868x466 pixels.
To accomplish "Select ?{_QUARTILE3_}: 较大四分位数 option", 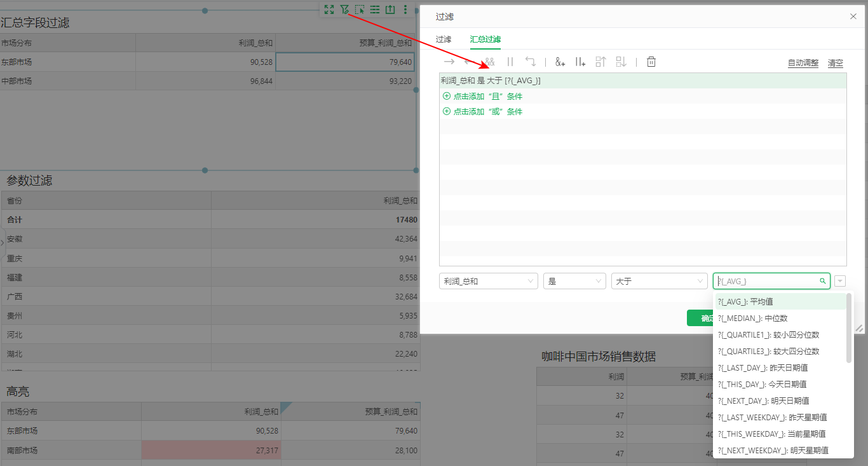I will (780, 351).
